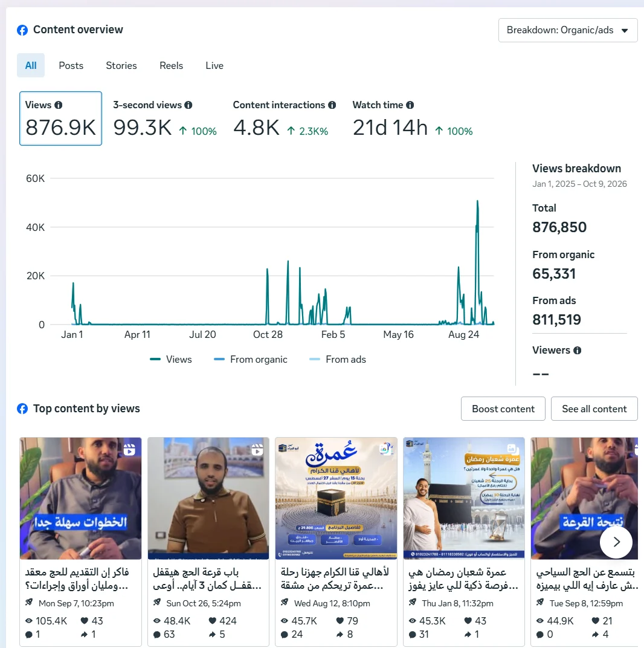Viewport: 644px width, 648px height.
Task: Click the reel icon on the Oct 26 post thumbnail
Action: (257, 449)
